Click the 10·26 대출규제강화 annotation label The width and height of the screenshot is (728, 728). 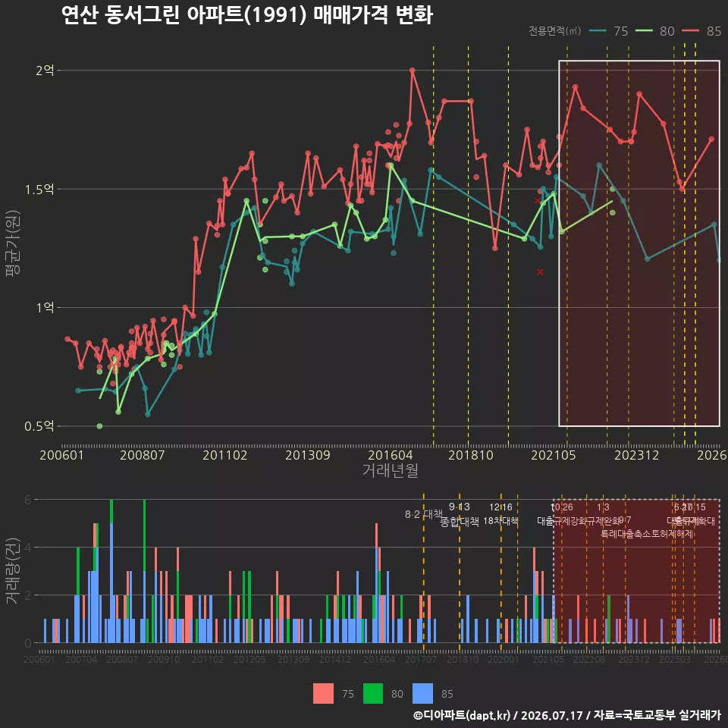click(562, 514)
